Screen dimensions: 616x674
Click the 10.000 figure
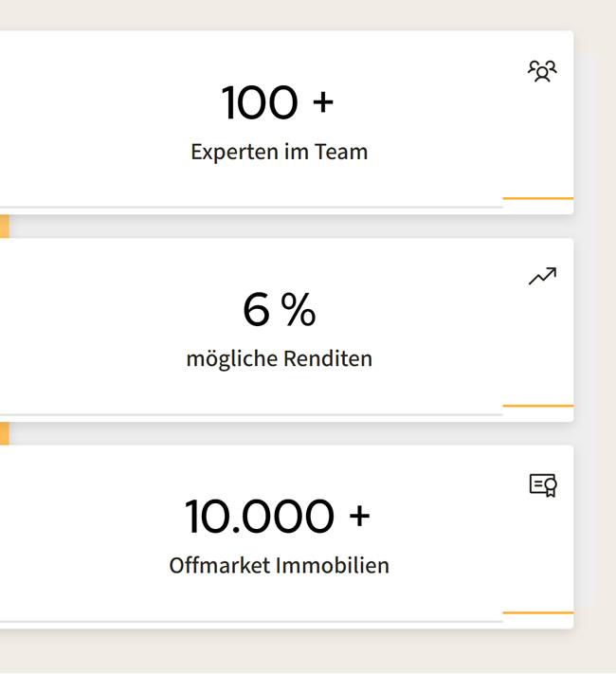point(260,517)
